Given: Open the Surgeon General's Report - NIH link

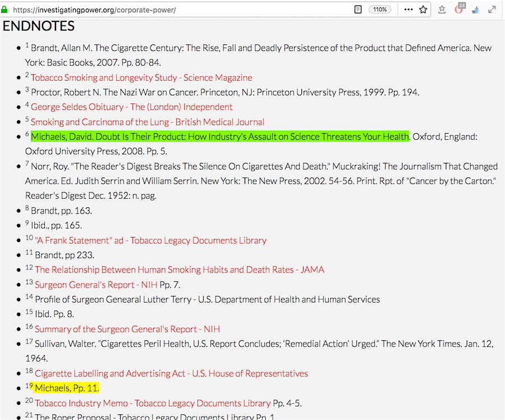Looking at the screenshot, I should click(96, 285).
